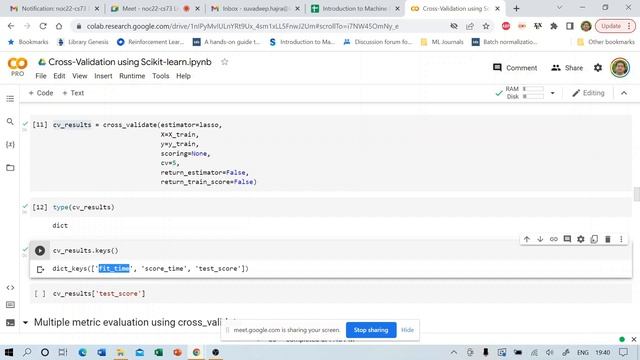Viewport: 640px width, 360px height.
Task: Click the notebook vertical scrollbar
Action: point(636,194)
